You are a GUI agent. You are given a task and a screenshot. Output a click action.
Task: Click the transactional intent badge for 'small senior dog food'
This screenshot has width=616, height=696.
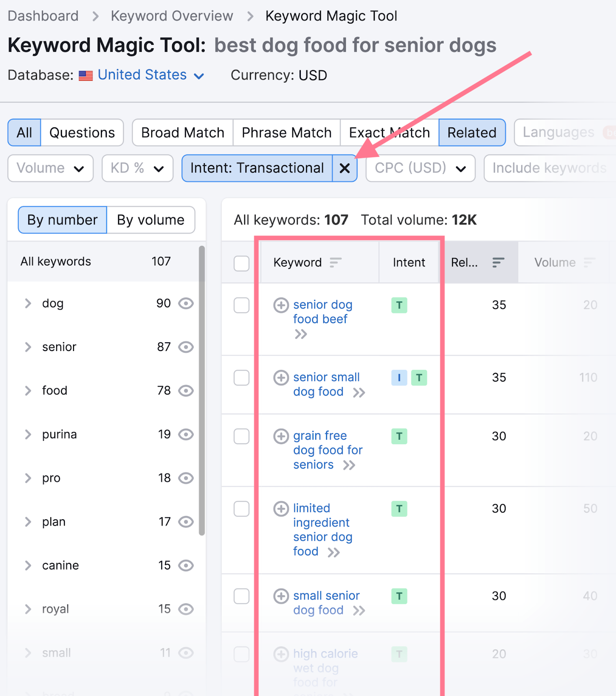pyautogui.click(x=399, y=596)
